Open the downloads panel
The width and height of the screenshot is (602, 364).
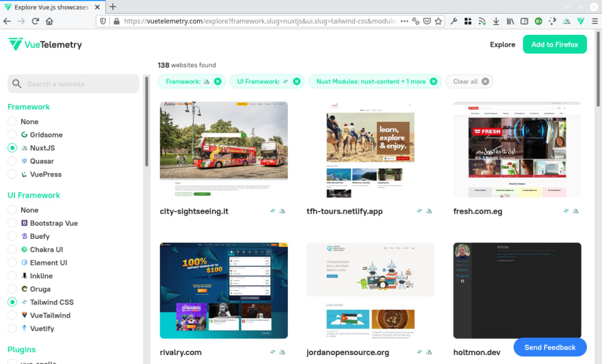[x=496, y=21]
